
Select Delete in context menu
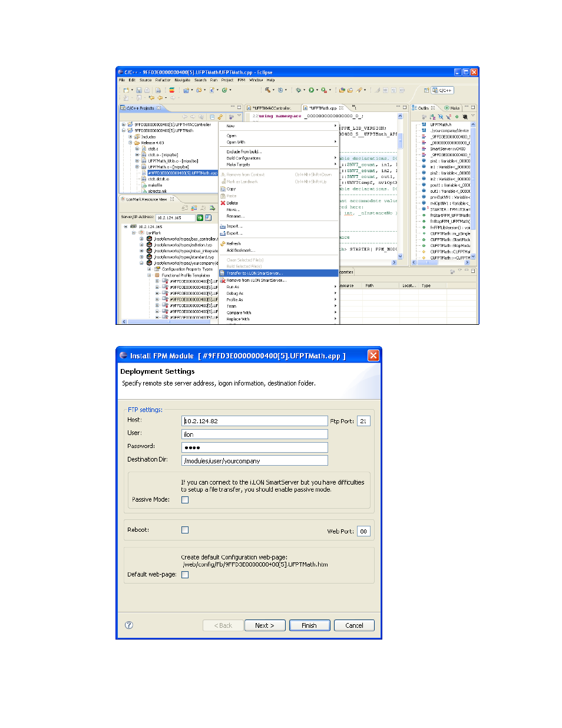pyautogui.click(x=278, y=203)
